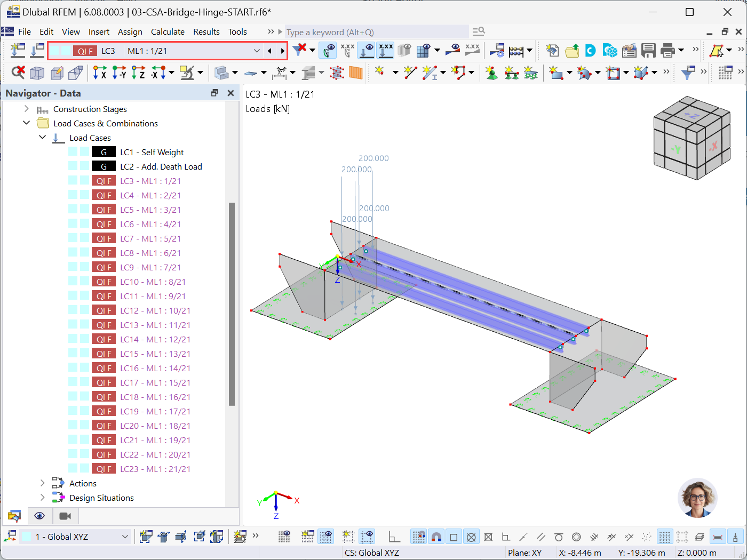Click the Edit Load Cases toolbar icon
The image size is (747, 560).
point(37,51)
